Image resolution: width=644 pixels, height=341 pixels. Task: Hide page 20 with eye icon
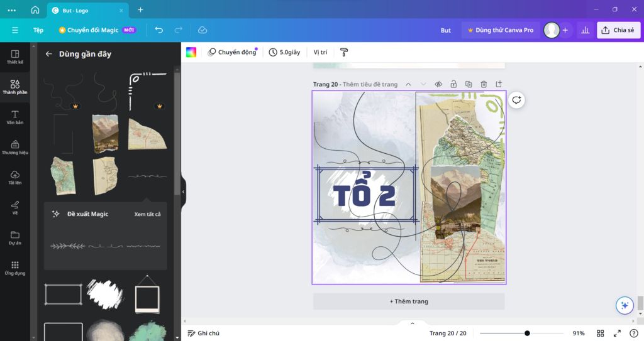pos(438,84)
